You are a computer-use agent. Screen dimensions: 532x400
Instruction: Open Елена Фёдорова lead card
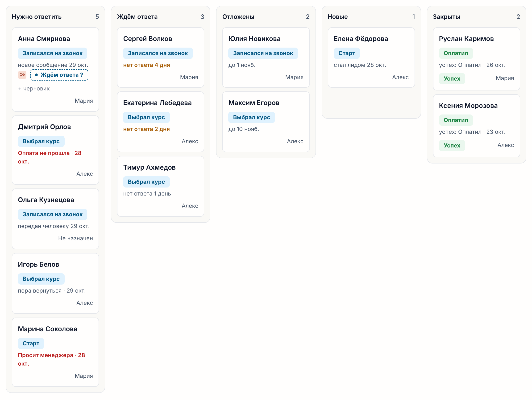[371, 57]
